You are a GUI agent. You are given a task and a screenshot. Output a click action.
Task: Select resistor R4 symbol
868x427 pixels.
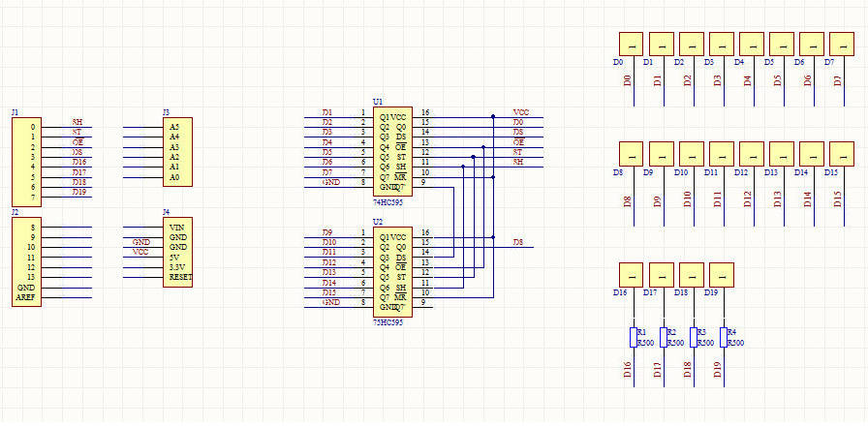tap(722, 336)
